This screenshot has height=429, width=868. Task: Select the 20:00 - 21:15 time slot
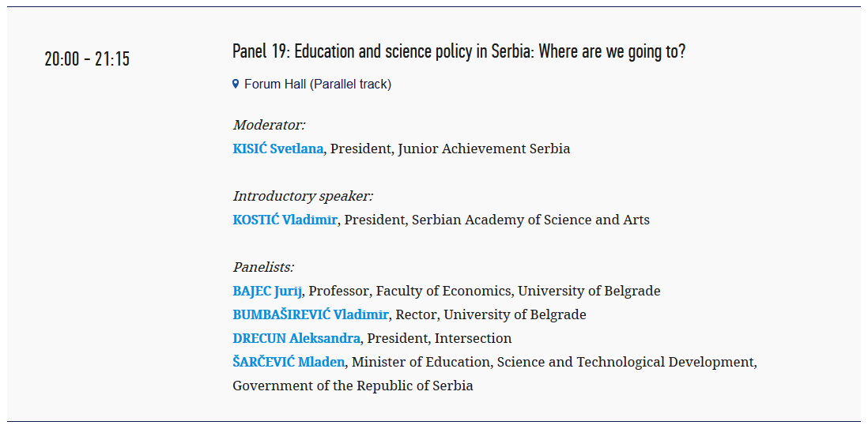tap(87, 58)
